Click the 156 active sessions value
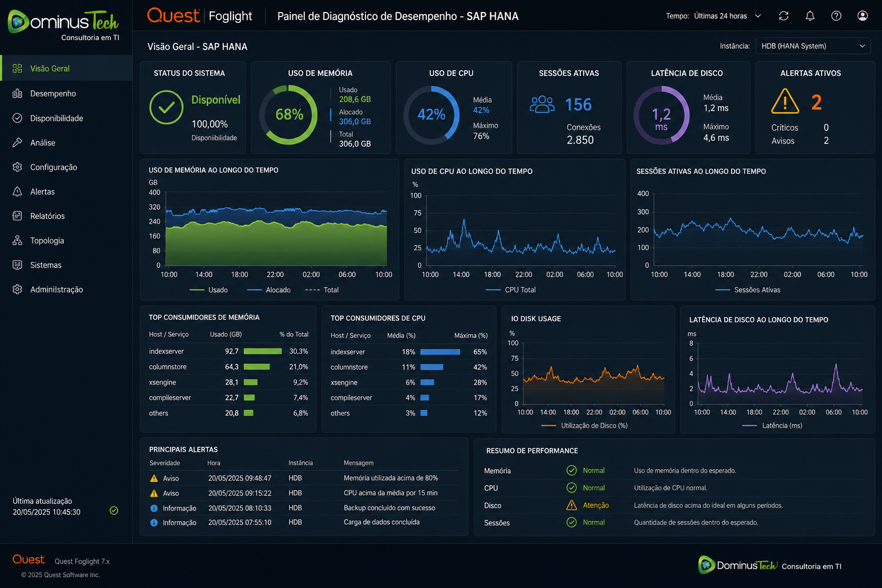This screenshot has width=882, height=588. pyautogui.click(x=578, y=105)
